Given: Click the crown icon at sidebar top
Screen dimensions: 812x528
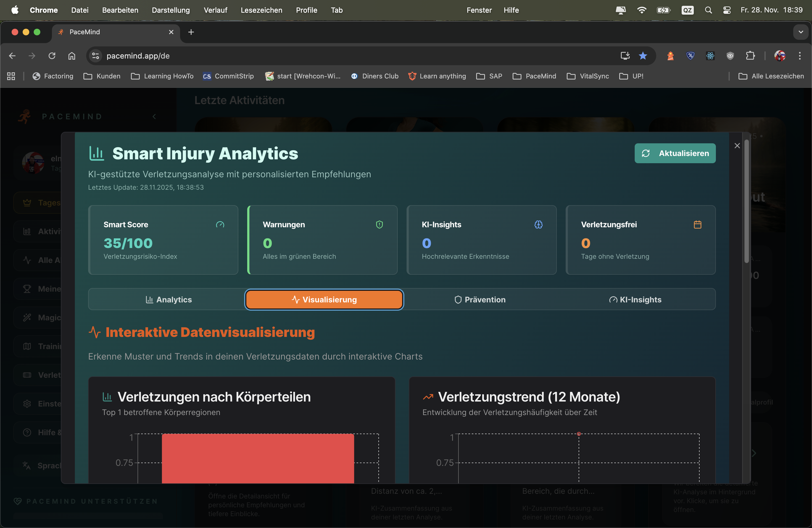Looking at the screenshot, I should coord(27,202).
